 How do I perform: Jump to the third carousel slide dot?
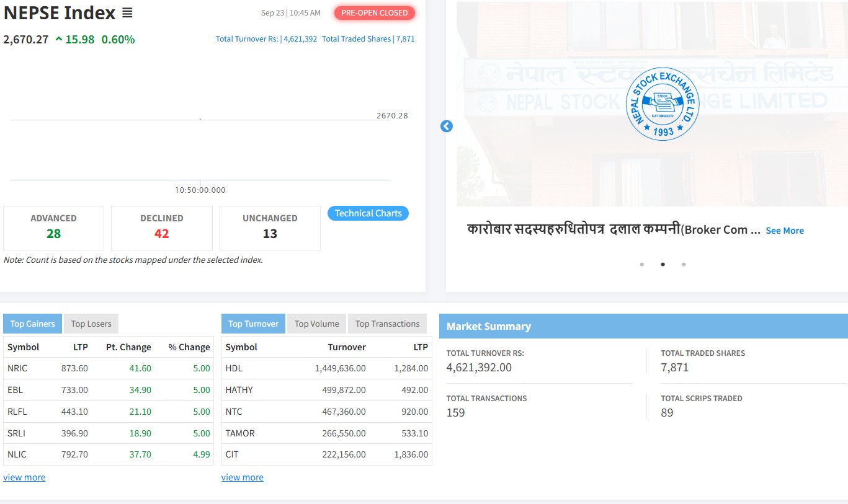684,264
